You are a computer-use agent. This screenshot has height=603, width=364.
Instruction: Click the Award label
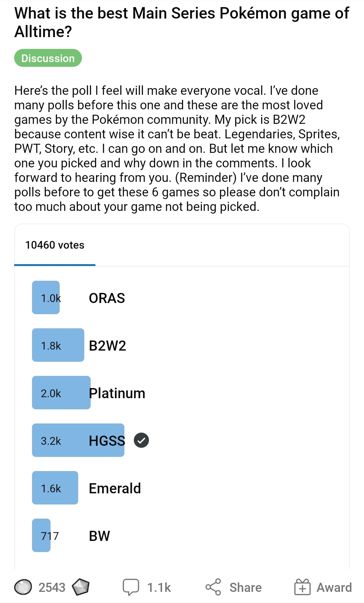click(334, 587)
